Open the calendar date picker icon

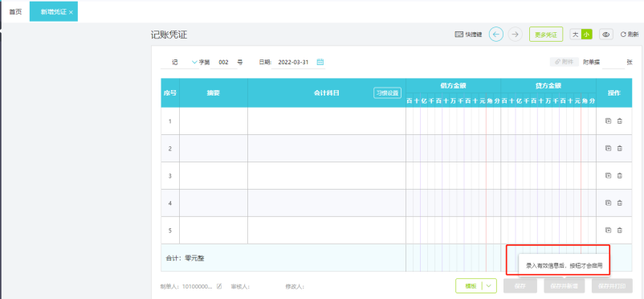click(320, 62)
